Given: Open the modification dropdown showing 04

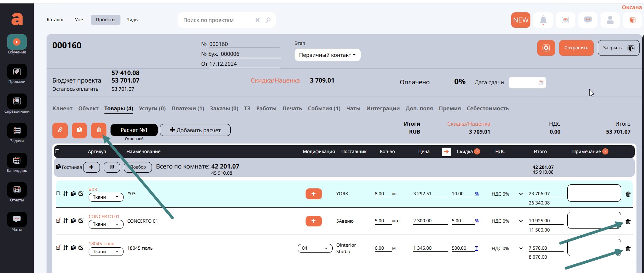Looking at the screenshot, I should coord(314,248).
